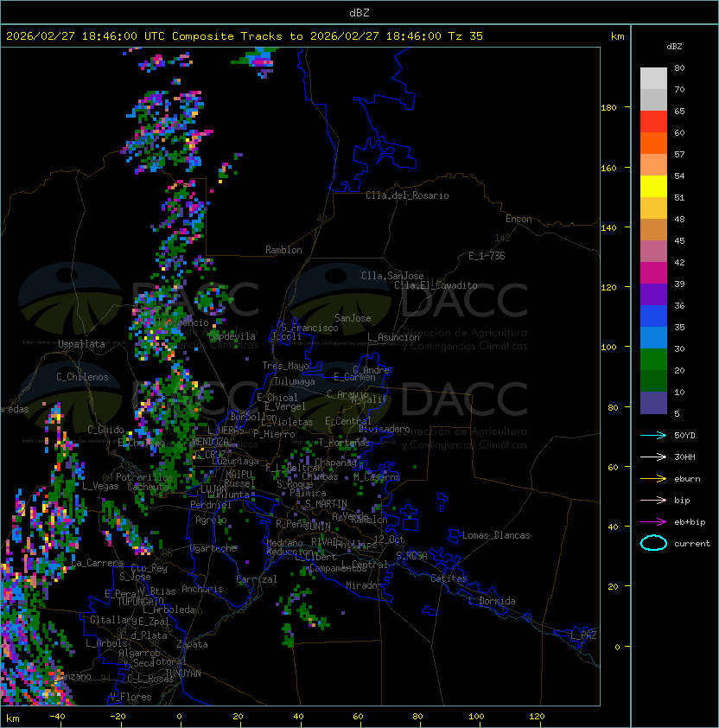
Task: Pick the light gray swatch between 80 and 70 dBZ
Action: click(x=653, y=79)
